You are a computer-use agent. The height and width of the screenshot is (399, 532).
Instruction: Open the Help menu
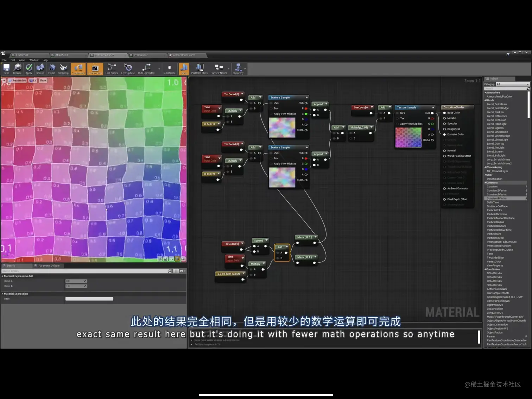45,60
